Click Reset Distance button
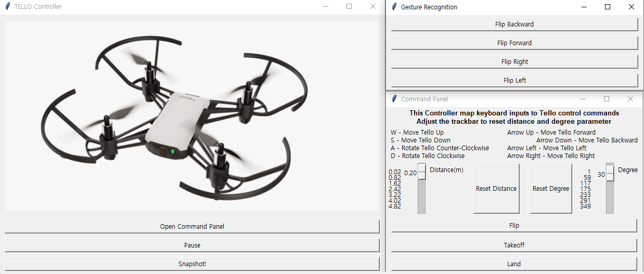Viewport: 644px width, 274px height. click(x=496, y=189)
